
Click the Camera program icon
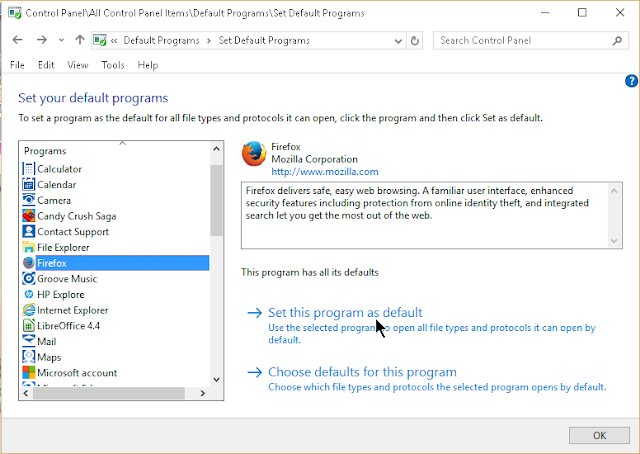tap(29, 200)
